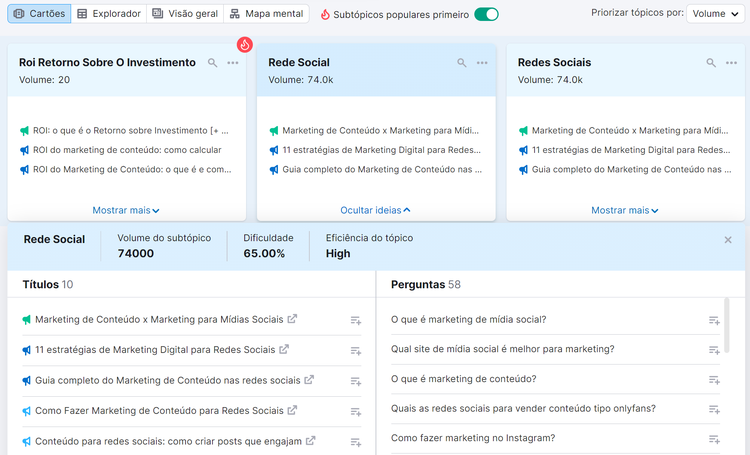Open the Priorizar tópicos por Volume dropdown
The width and height of the screenshot is (750, 455).
715,14
